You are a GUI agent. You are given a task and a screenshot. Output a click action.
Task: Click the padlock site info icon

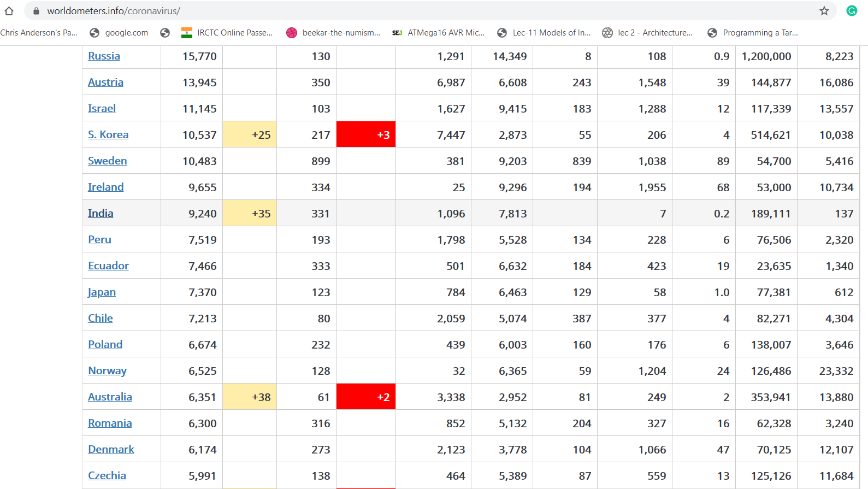pos(36,11)
